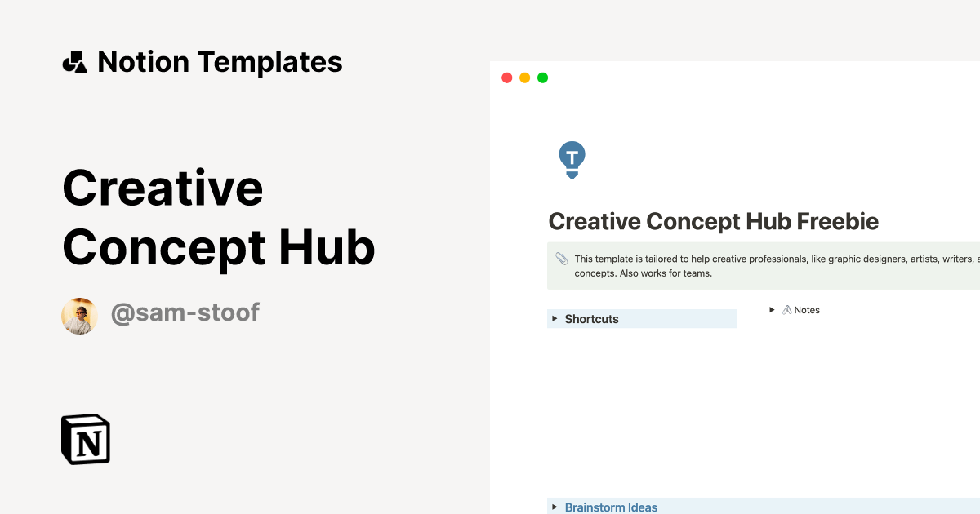Expand the Shortcuts toggle section

coord(555,319)
